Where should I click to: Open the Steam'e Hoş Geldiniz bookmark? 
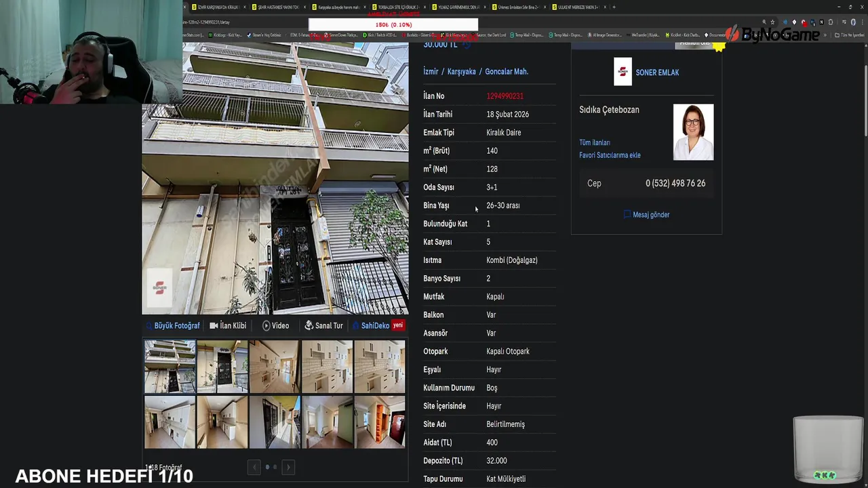264,35
